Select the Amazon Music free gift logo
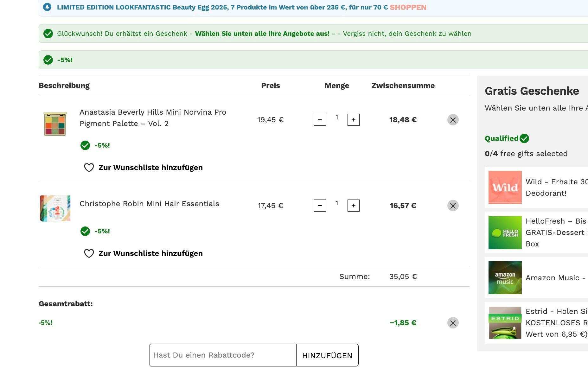588x375 pixels. click(x=505, y=277)
